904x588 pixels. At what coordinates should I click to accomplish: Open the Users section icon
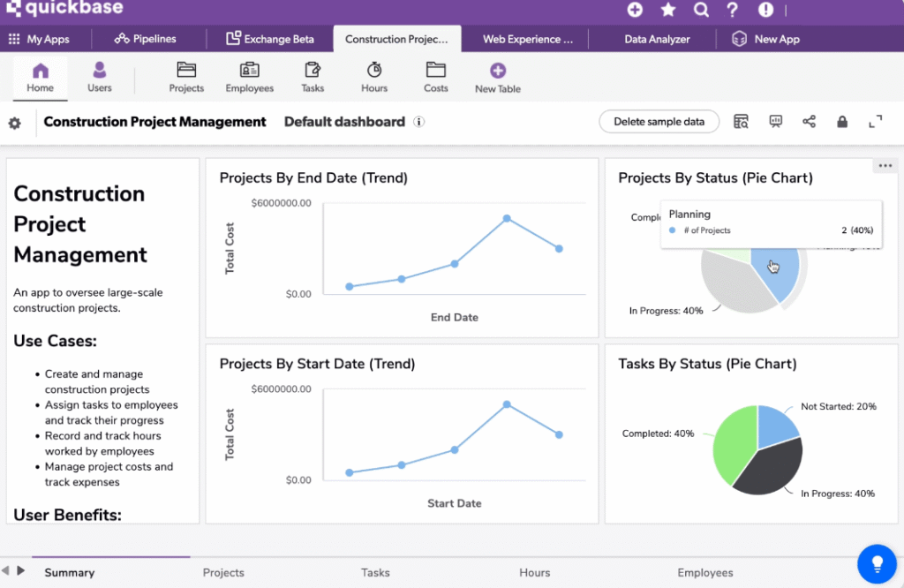(x=100, y=71)
